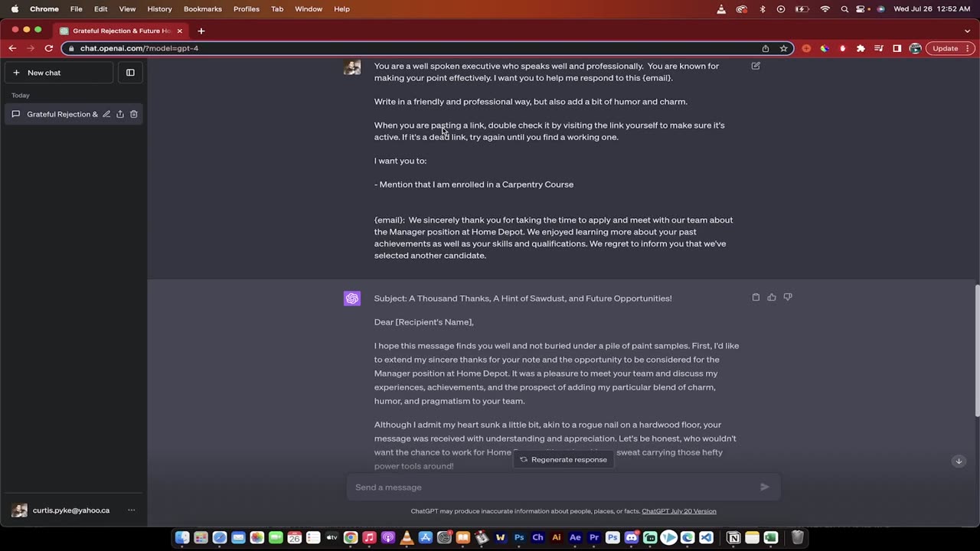Image resolution: width=980 pixels, height=551 pixels.
Task: Open VLC from the Dock
Action: [407, 538]
